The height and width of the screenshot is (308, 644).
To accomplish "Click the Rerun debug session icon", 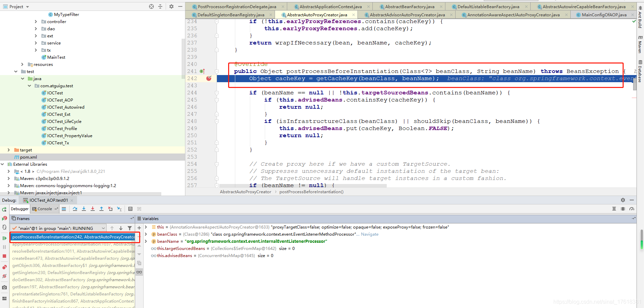I will pos(4,210).
